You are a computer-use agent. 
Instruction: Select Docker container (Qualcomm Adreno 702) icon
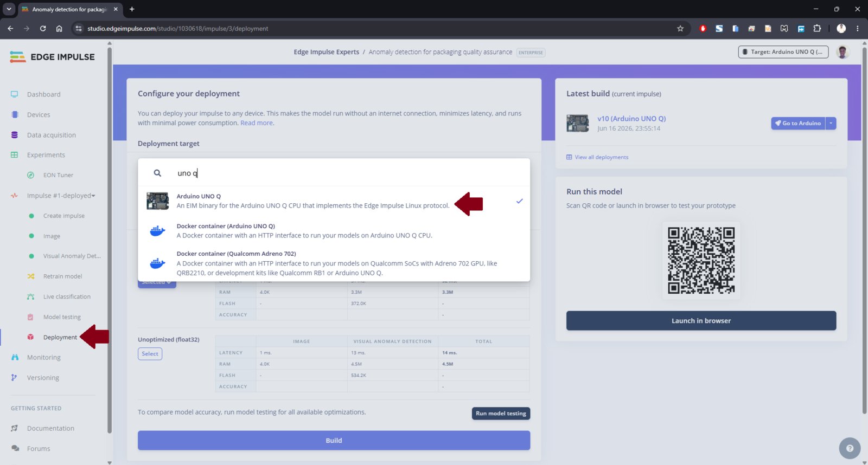coord(157,263)
